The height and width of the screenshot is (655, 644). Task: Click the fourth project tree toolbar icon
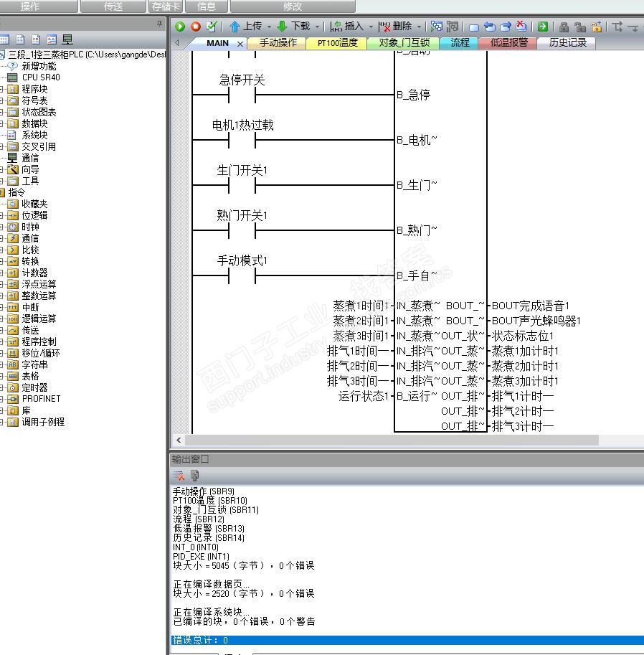point(52,39)
